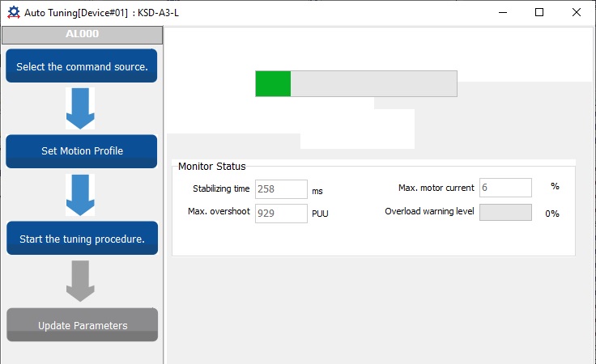Click the blue arrow below Set Motion Profile
Screen dimensions: 596x364
tap(80, 195)
